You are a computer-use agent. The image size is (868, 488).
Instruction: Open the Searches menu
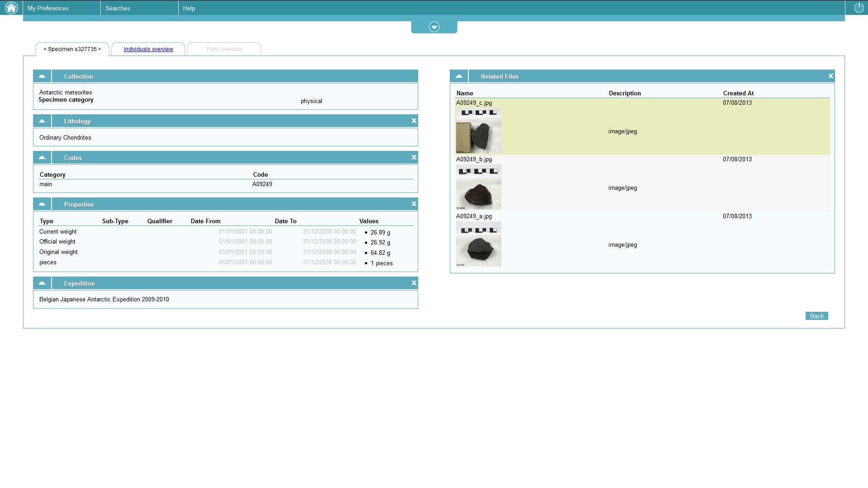118,8
